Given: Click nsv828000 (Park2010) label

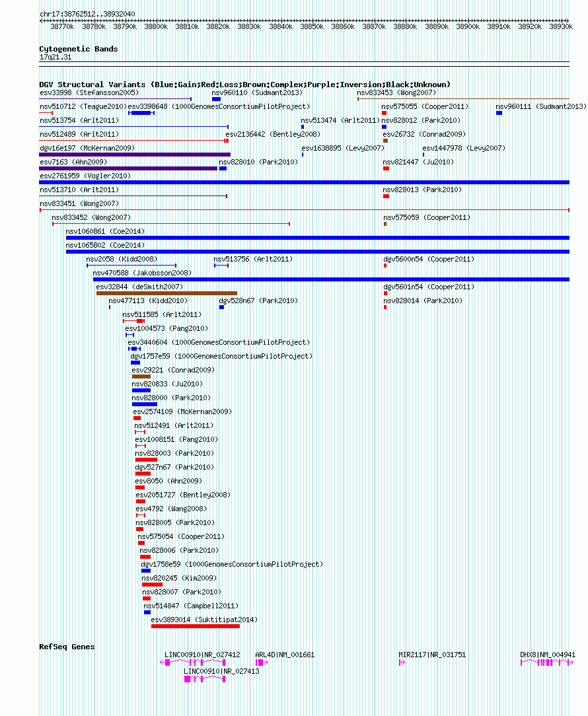Looking at the screenshot, I should tap(171, 398).
